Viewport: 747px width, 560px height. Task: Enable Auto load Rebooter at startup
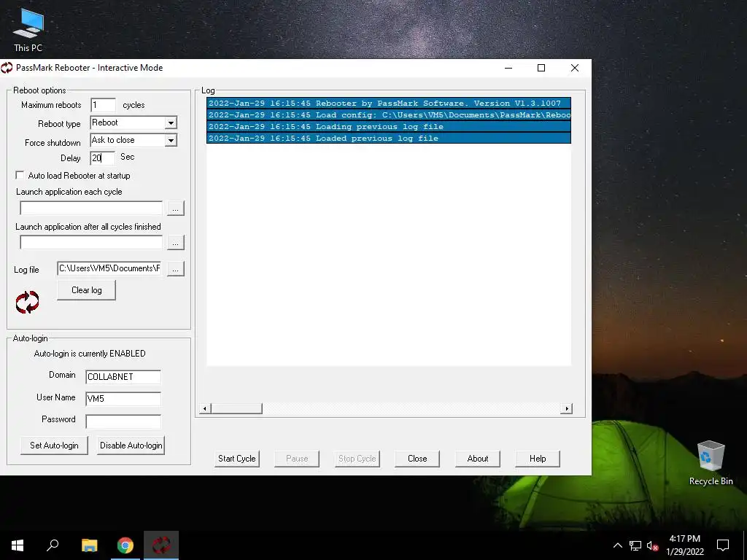click(20, 175)
